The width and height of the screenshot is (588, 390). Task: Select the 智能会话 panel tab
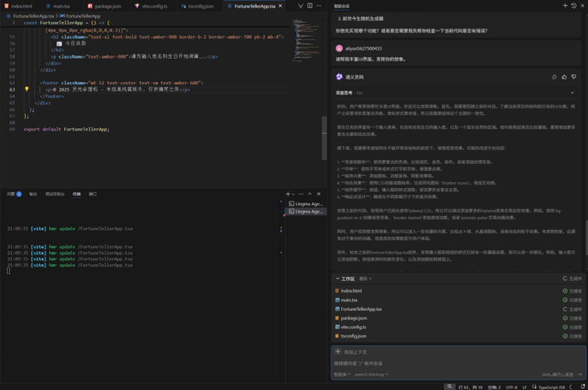(341, 6)
